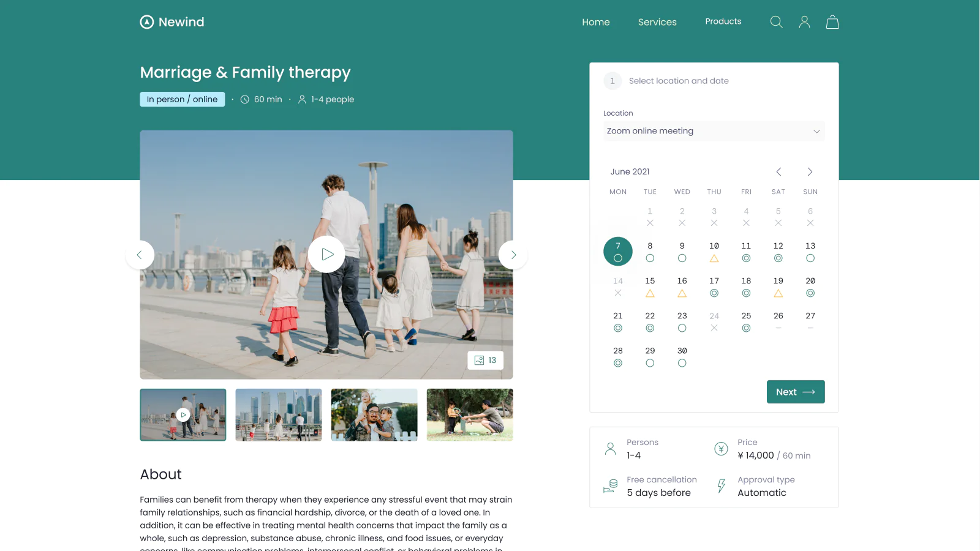The width and height of the screenshot is (980, 551).
Task: Pick June 17 in the calendar
Action: tap(714, 287)
